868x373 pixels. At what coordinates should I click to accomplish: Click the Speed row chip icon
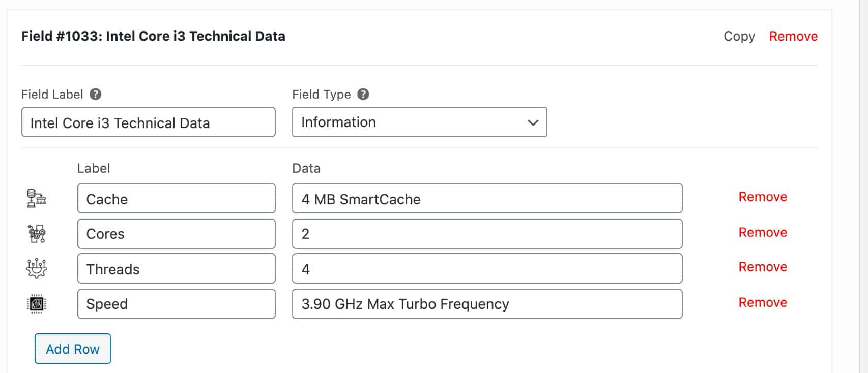(36, 304)
